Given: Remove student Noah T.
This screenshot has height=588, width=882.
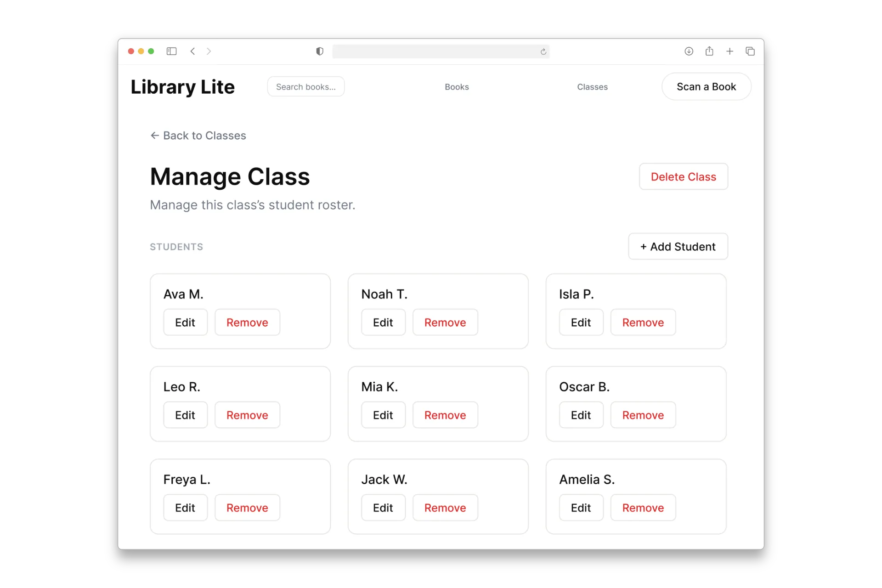Looking at the screenshot, I should point(445,322).
